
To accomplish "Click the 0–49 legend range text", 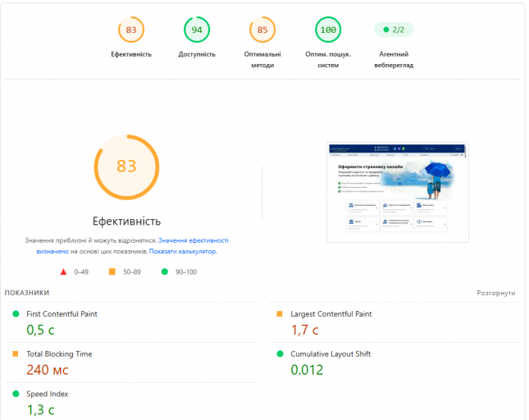I will [x=81, y=272].
